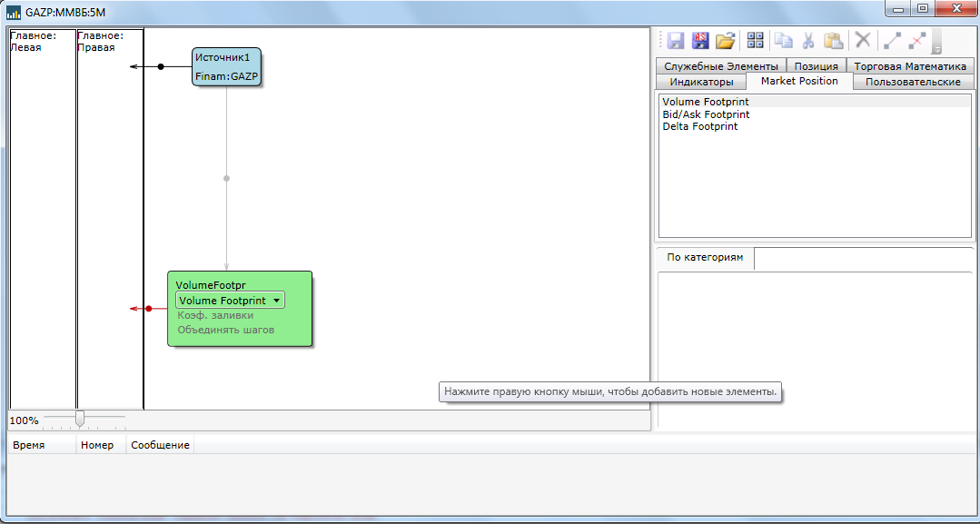Screen dimensions: 980x524
Task: Click the GAZP window title chart icon
Action: tap(13, 12)
